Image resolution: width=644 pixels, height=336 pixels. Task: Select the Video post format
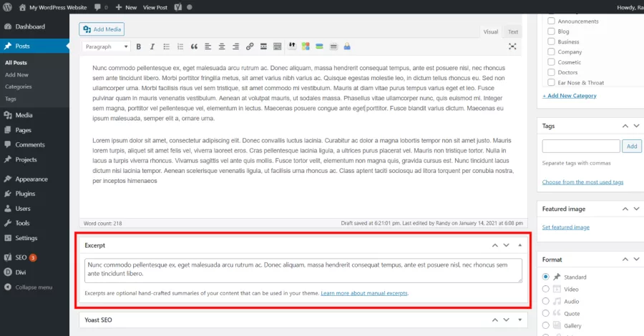(x=545, y=290)
